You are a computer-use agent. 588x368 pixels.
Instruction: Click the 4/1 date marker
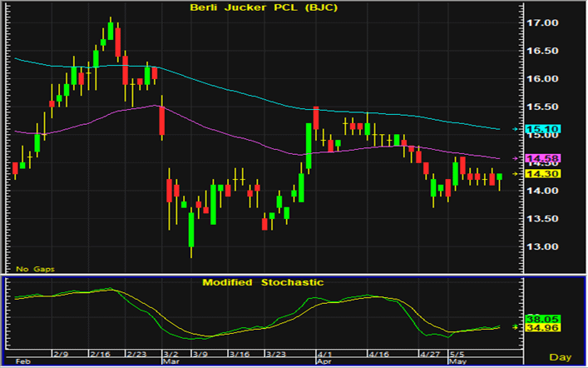324,354
